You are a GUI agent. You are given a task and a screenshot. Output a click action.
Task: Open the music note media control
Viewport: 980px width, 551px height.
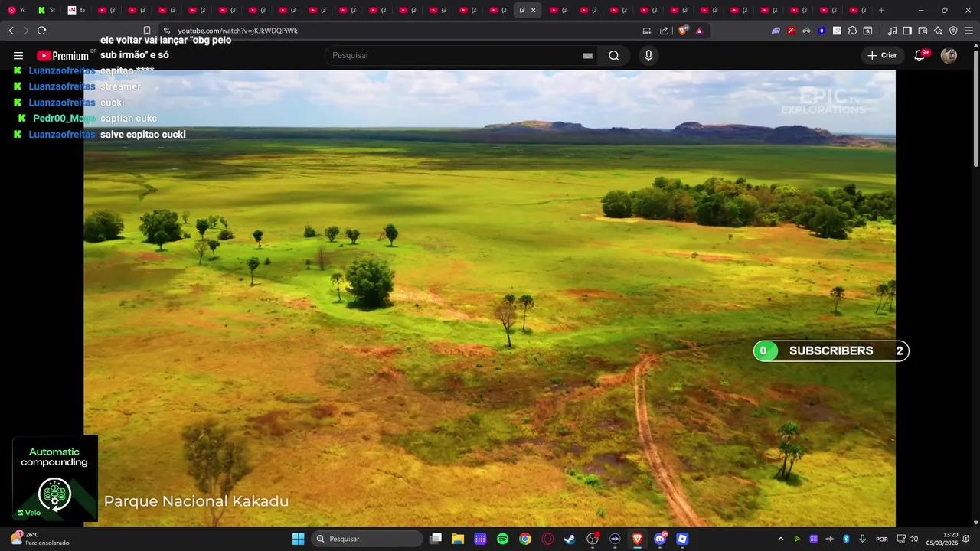point(892,31)
